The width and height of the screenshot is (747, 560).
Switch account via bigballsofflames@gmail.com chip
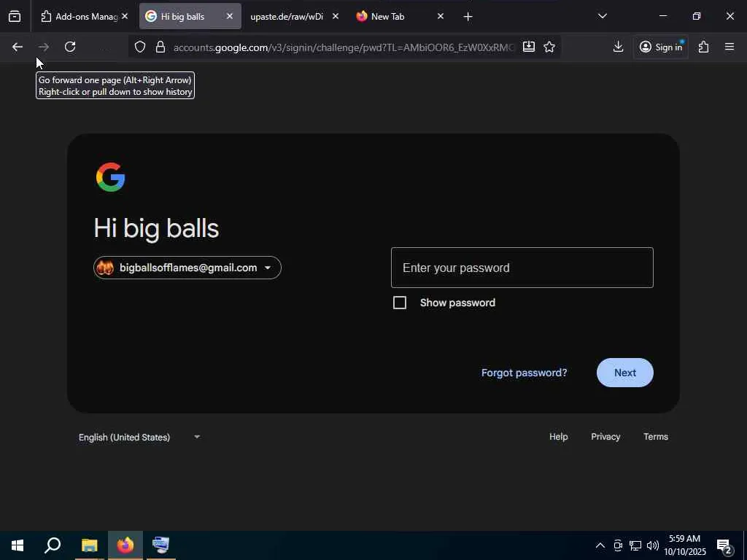click(187, 268)
